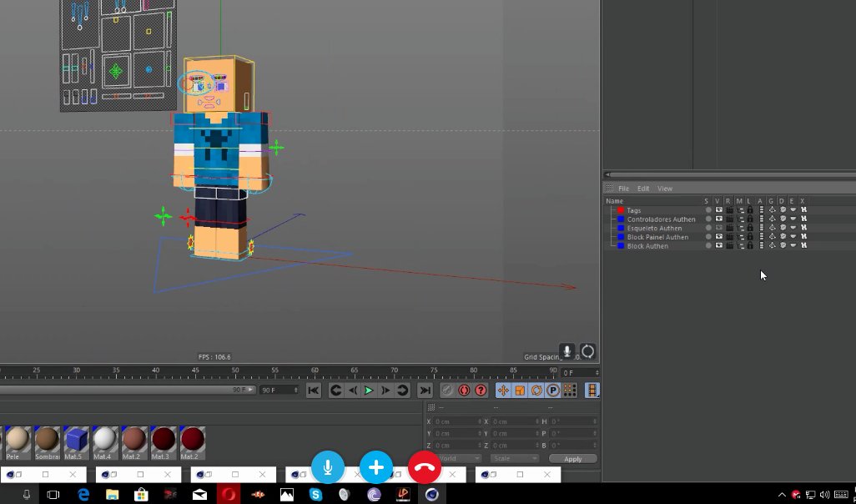Click blue color swatch of Block Authen
This screenshot has width=856, height=504.
coord(621,245)
